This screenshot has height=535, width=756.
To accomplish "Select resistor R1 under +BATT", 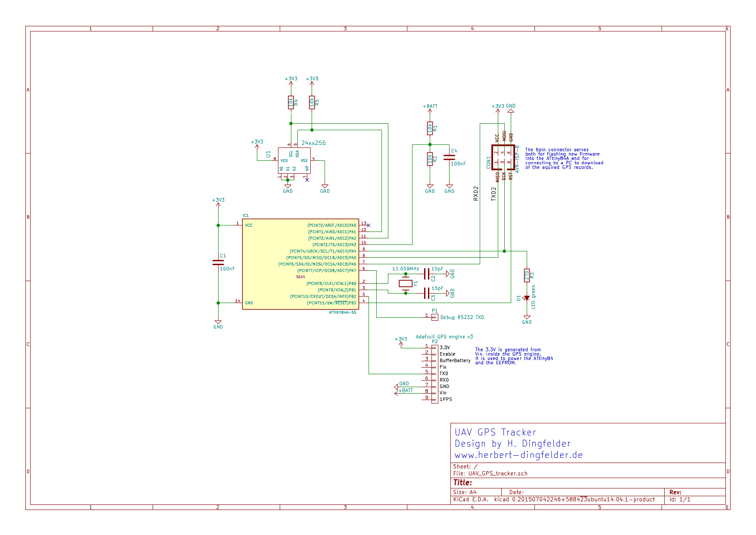I will tap(430, 128).
